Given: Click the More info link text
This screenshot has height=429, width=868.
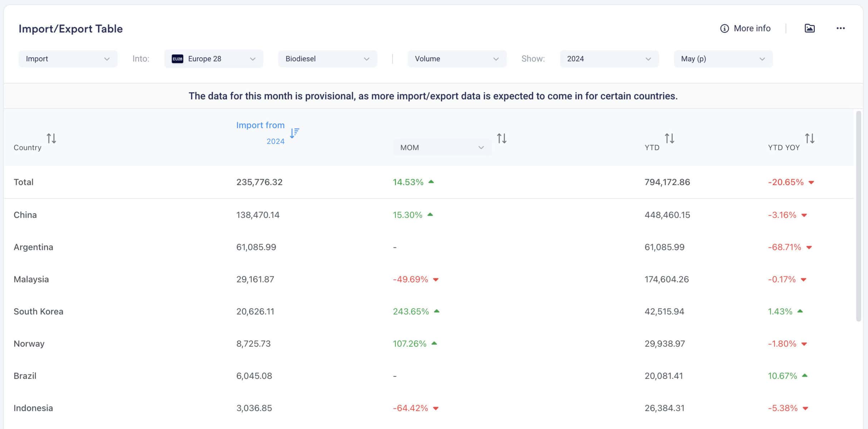Looking at the screenshot, I should coord(752,29).
